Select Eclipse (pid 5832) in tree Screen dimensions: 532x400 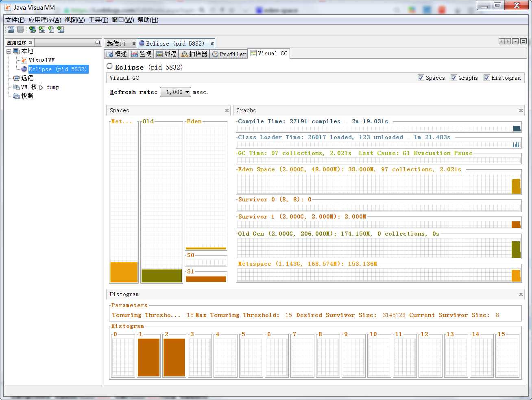[x=58, y=69]
